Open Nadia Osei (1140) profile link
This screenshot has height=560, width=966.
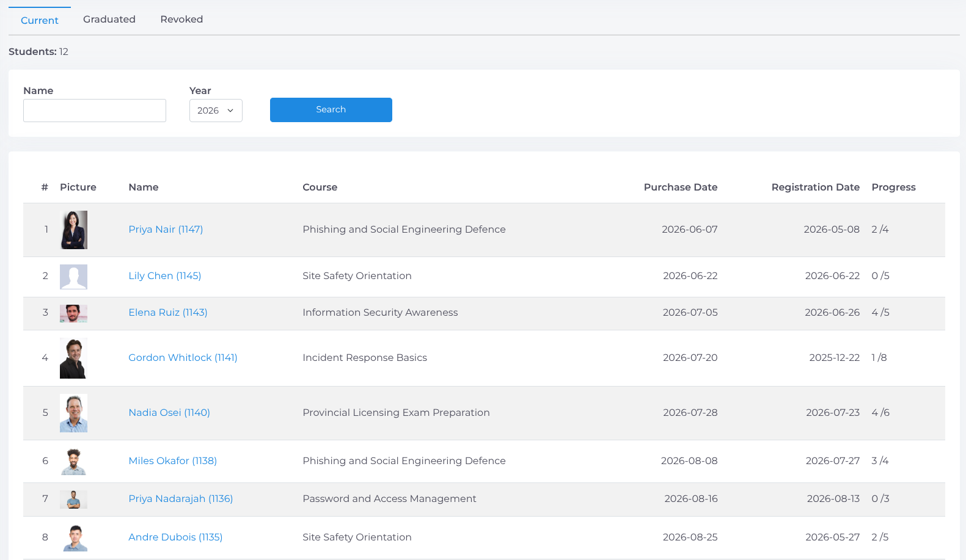(169, 413)
